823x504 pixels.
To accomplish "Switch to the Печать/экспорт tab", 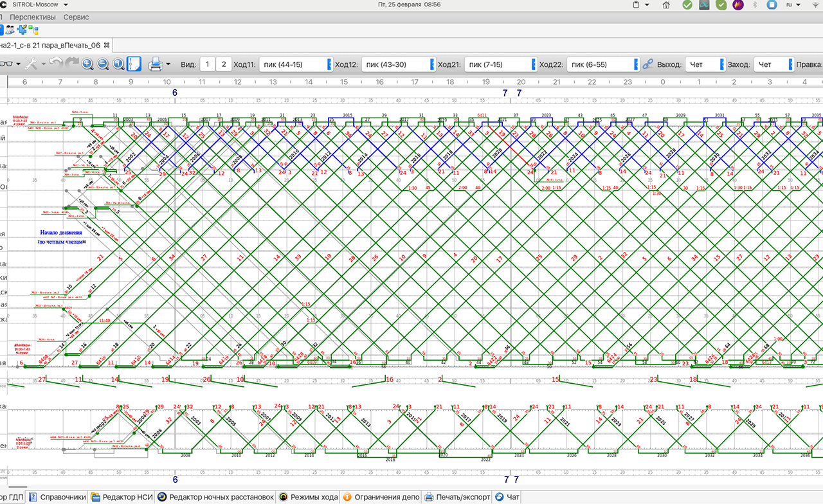I will pyautogui.click(x=457, y=497).
